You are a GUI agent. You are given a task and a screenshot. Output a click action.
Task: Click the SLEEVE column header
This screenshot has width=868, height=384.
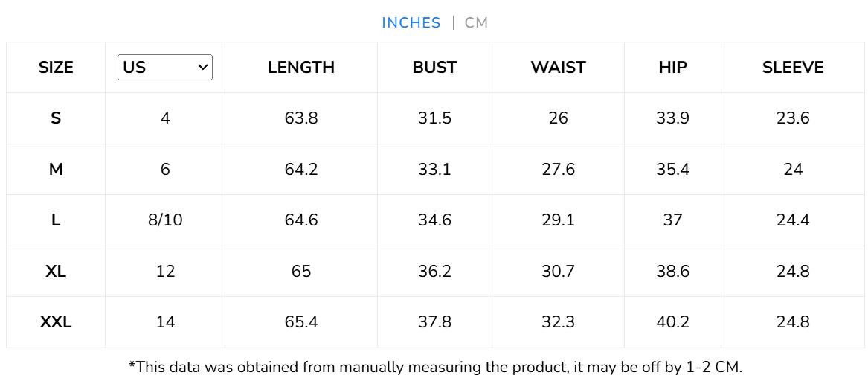(x=793, y=68)
